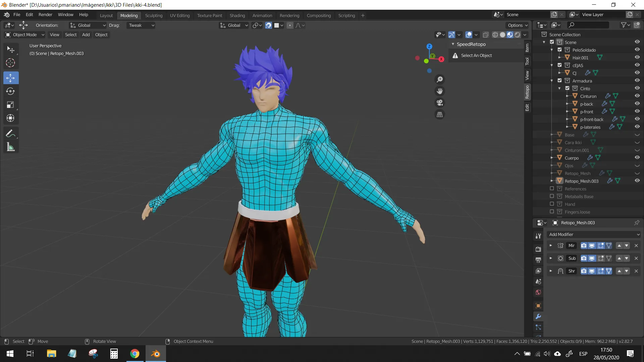644x362 pixels.
Task: Switch to the Sculpting workspace tab
Action: (154, 16)
